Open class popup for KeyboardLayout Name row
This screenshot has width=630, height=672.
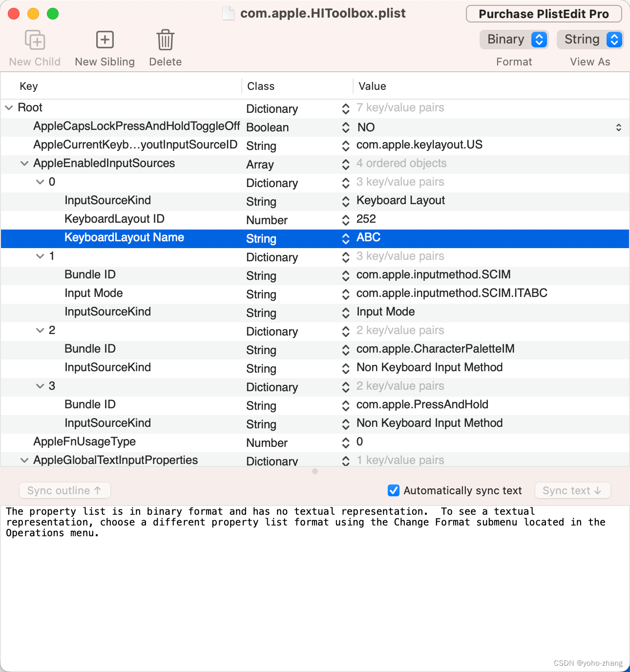pyautogui.click(x=346, y=238)
